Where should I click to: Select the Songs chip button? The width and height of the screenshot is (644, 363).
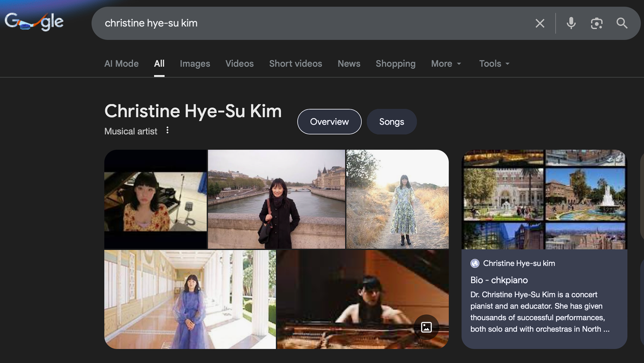pos(391,122)
